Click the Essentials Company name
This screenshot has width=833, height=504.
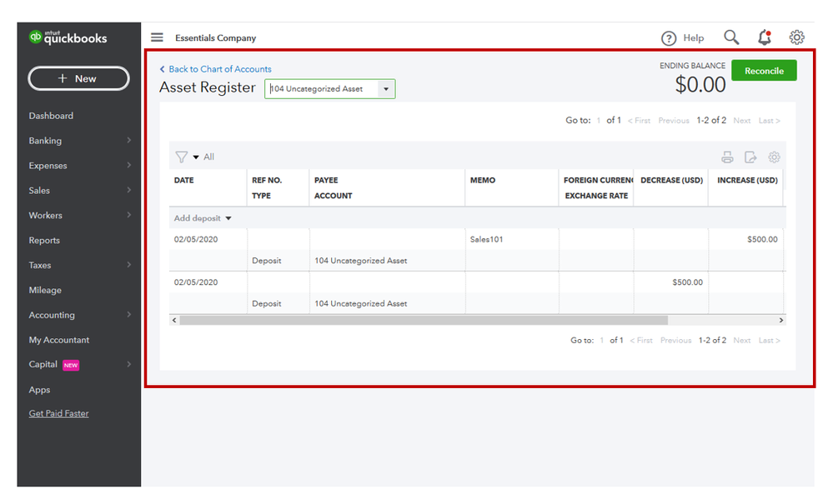coord(215,38)
